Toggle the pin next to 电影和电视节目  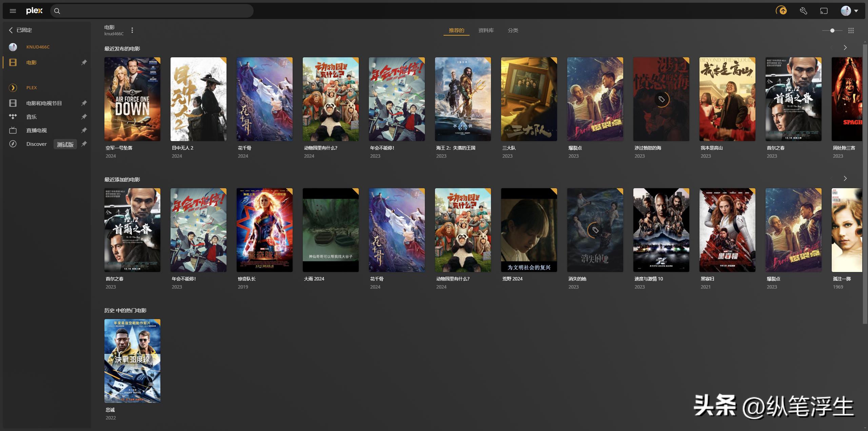pyautogui.click(x=84, y=103)
